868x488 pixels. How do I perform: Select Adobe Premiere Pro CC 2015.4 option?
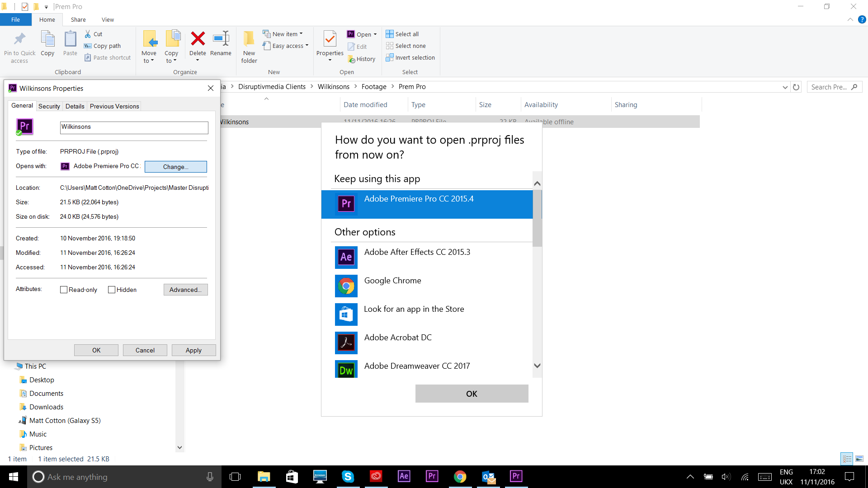tap(427, 204)
